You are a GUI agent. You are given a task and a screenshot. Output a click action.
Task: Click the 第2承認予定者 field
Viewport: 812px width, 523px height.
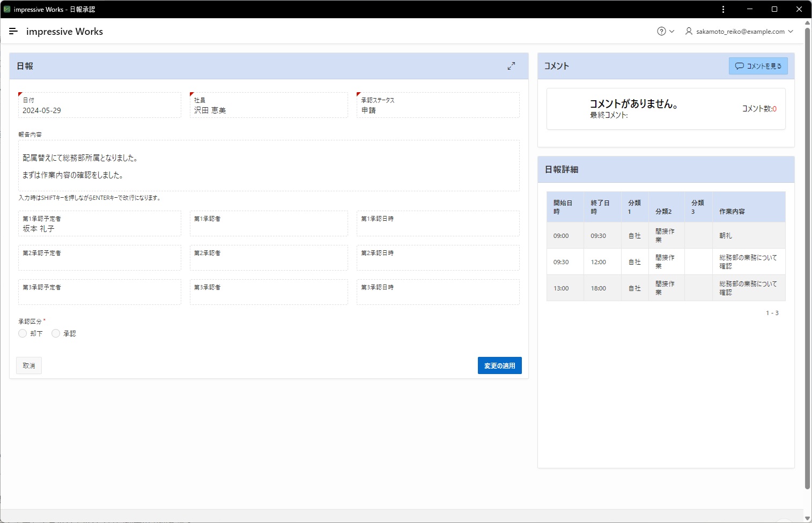(100, 258)
